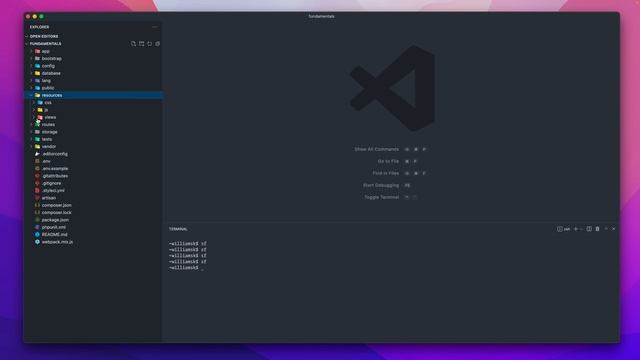Open README.md in the editor
The height and width of the screenshot is (360, 640).
pyautogui.click(x=94, y=235)
